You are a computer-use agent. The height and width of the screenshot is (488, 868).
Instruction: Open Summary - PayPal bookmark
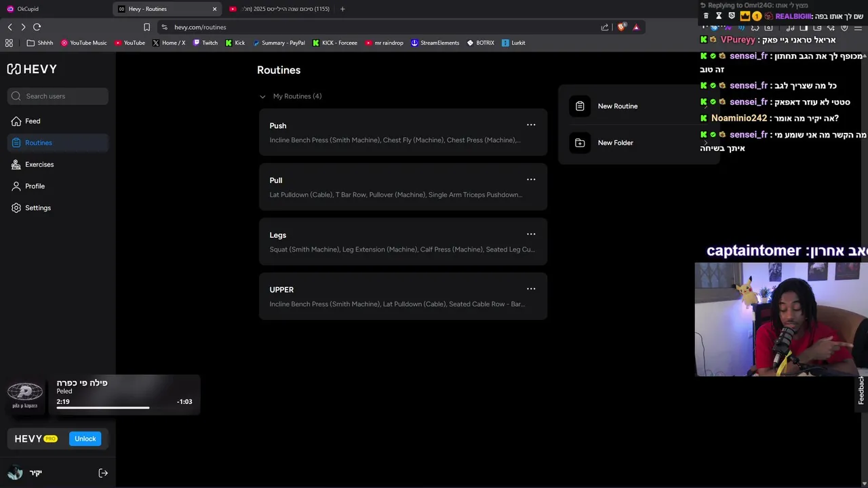(x=279, y=43)
